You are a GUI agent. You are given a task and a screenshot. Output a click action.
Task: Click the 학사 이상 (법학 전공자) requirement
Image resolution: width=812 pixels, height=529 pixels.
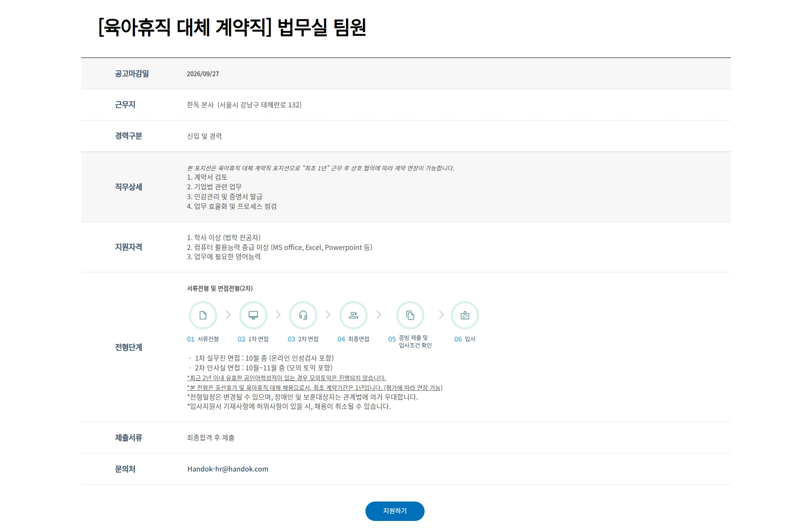224,238
